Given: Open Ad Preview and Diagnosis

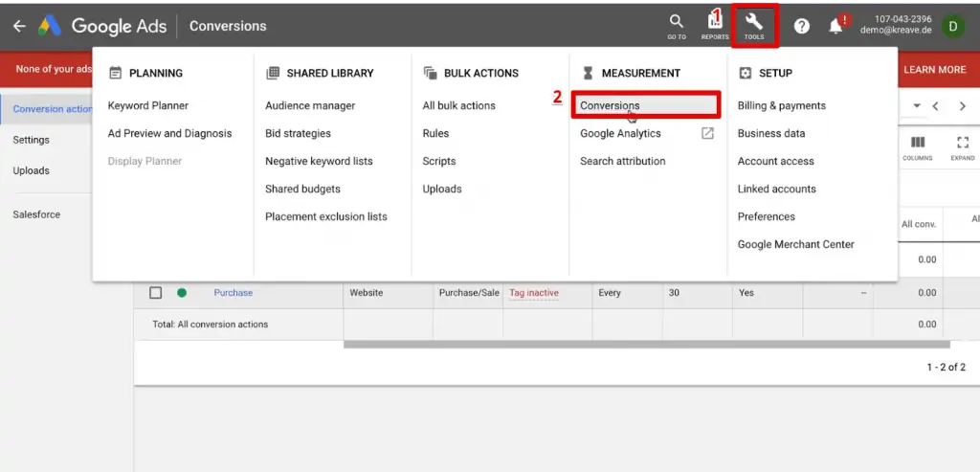Looking at the screenshot, I should tap(169, 133).
